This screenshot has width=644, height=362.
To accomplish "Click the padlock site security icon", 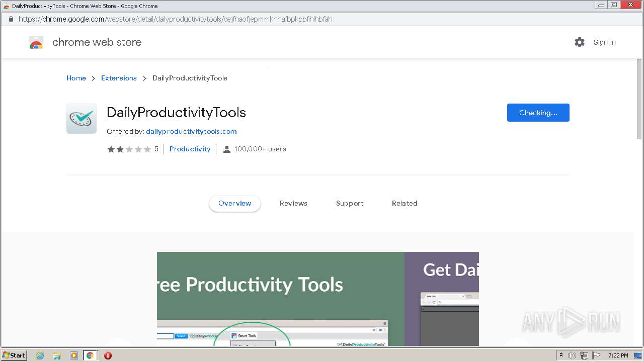I will (x=11, y=19).
